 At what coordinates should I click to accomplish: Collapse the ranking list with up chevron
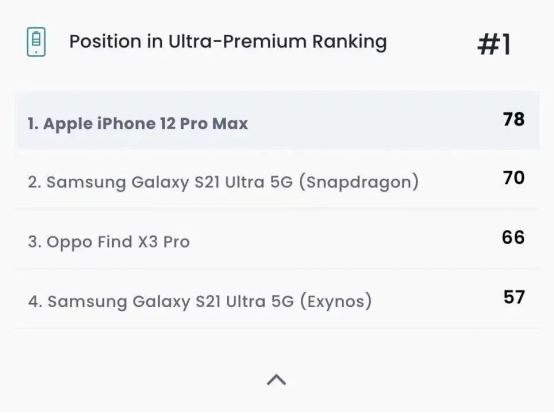point(276,380)
